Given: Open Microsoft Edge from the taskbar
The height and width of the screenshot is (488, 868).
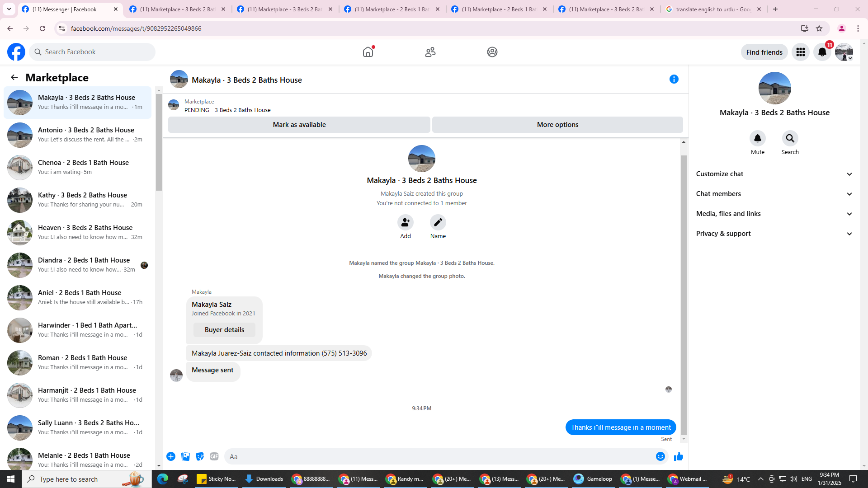Looking at the screenshot, I should (x=163, y=479).
